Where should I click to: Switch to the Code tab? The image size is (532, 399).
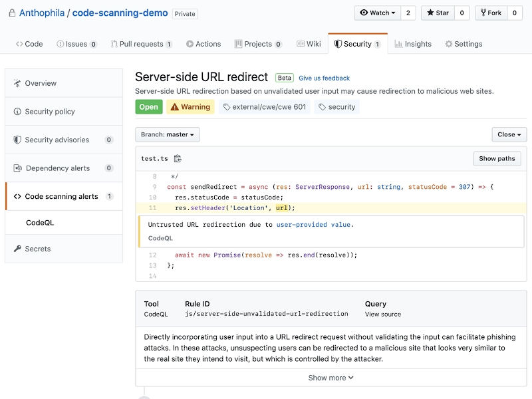pyautogui.click(x=29, y=44)
